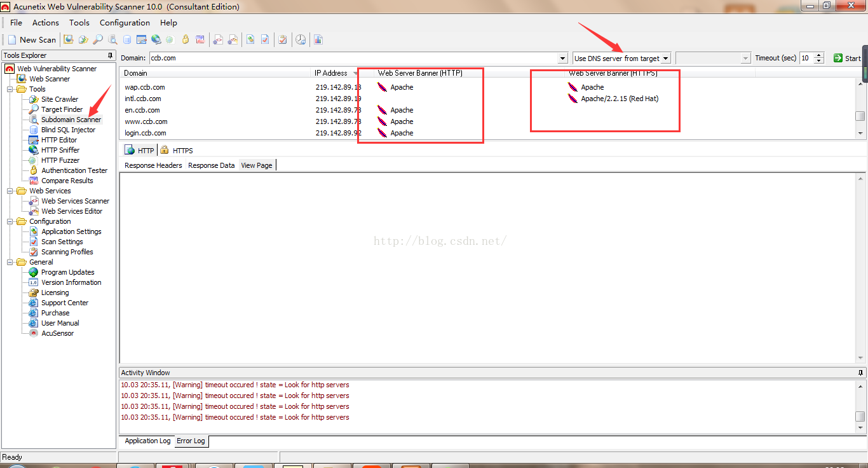The width and height of the screenshot is (868, 468).
Task: Select Compare Results tree item
Action: pos(67,181)
